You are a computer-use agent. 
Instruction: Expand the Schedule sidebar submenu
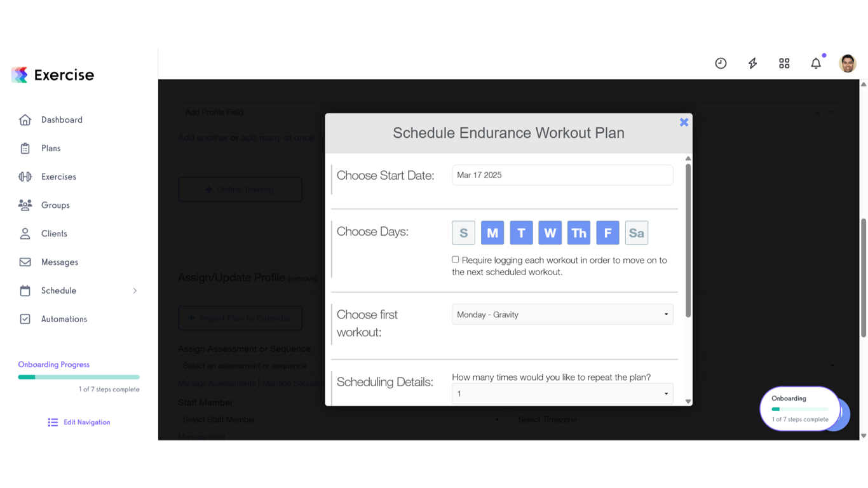(134, 290)
